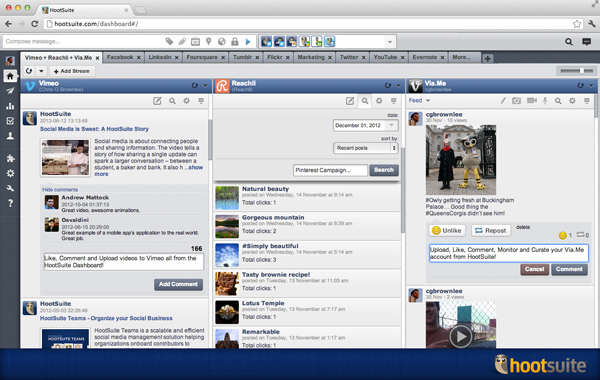
Task: Add location with the pin icon
Action: (x=209, y=41)
